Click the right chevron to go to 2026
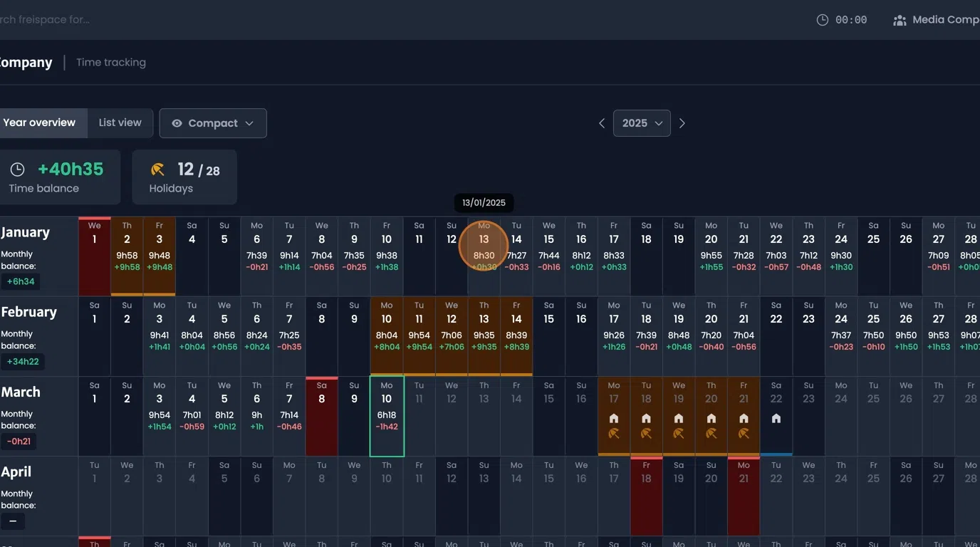980x547 pixels. pos(682,123)
